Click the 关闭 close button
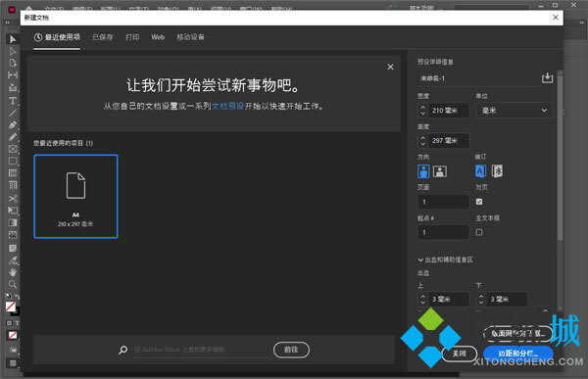The image size is (588, 379). 459,354
